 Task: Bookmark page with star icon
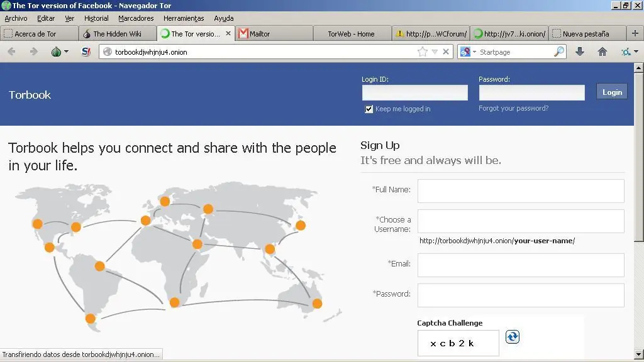(422, 52)
